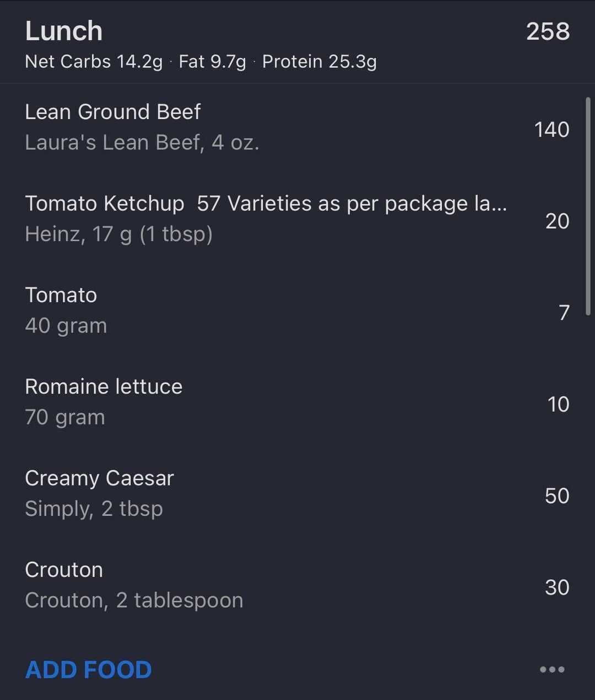Open the Tomato 40 gram item

click(x=66, y=310)
